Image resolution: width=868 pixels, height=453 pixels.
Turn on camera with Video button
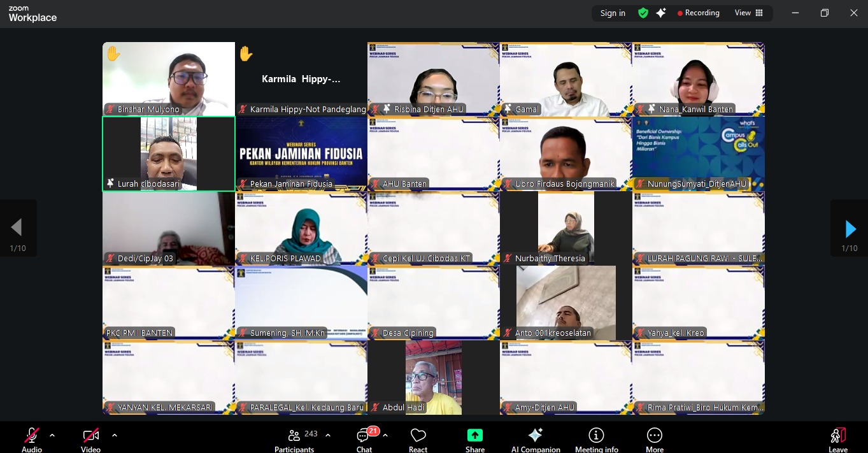tap(90, 436)
